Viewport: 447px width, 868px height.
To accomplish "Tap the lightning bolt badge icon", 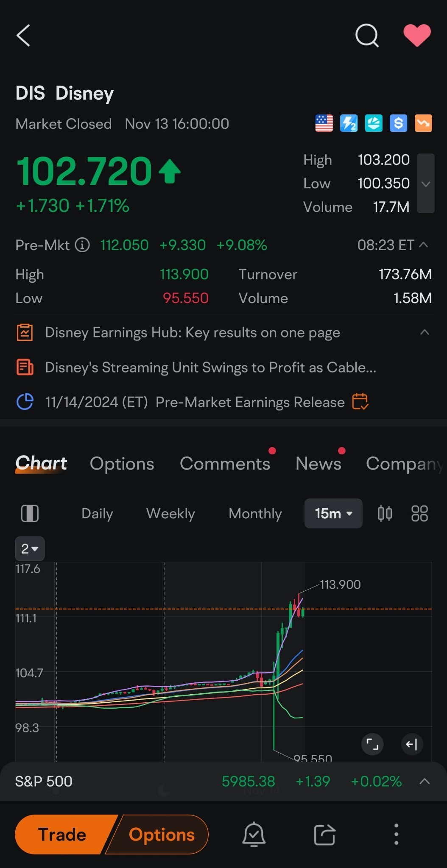I will click(x=349, y=123).
